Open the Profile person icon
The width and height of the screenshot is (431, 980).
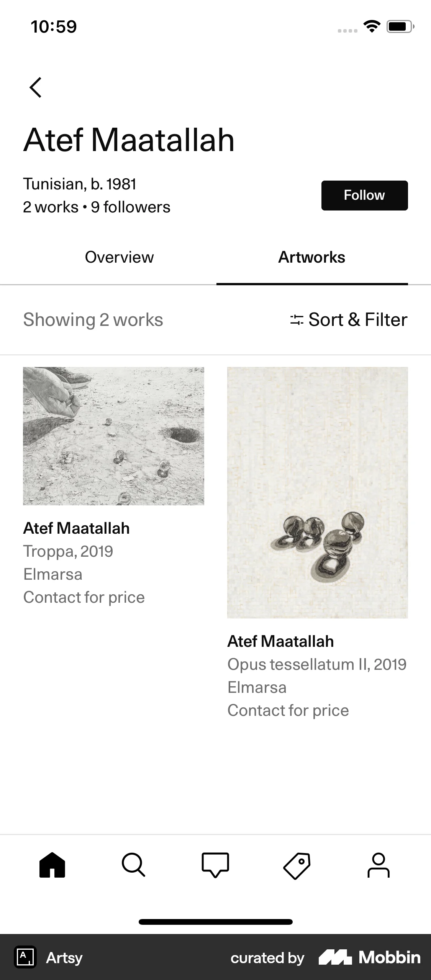(x=379, y=865)
